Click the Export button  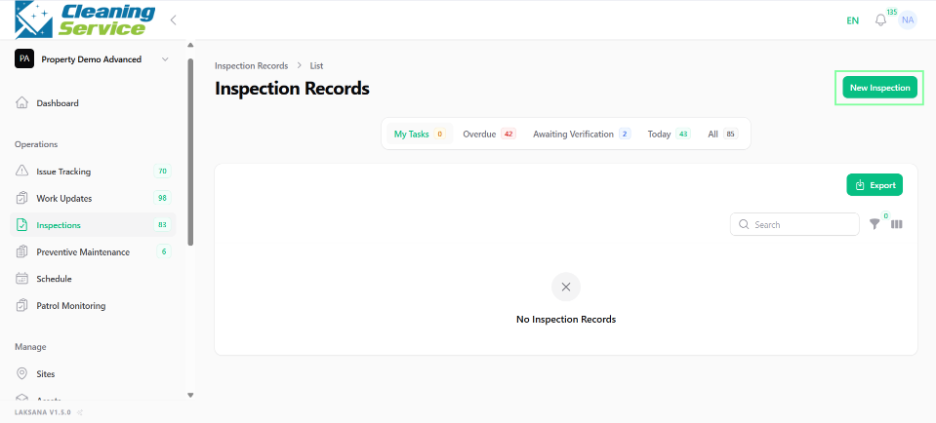(x=875, y=185)
